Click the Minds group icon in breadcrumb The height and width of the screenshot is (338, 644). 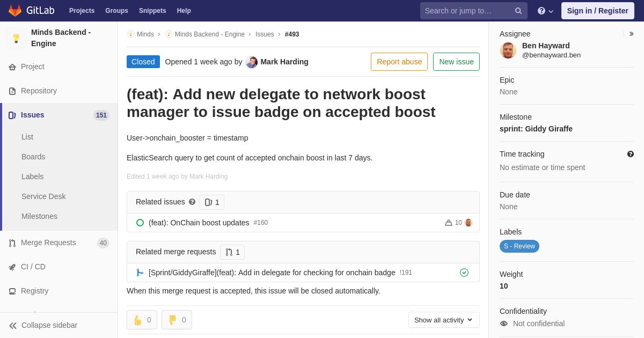[130, 34]
